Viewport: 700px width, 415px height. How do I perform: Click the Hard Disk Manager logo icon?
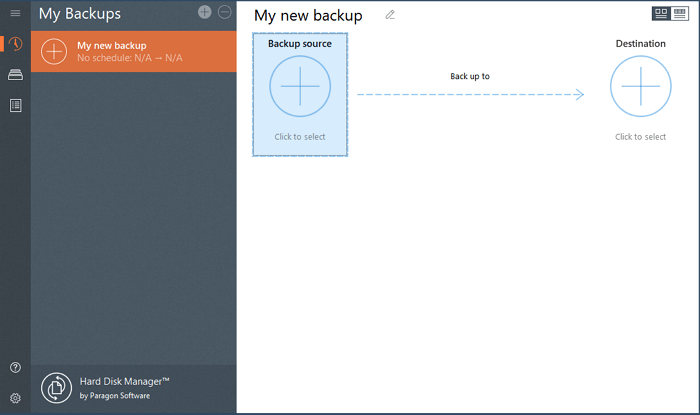click(56, 388)
